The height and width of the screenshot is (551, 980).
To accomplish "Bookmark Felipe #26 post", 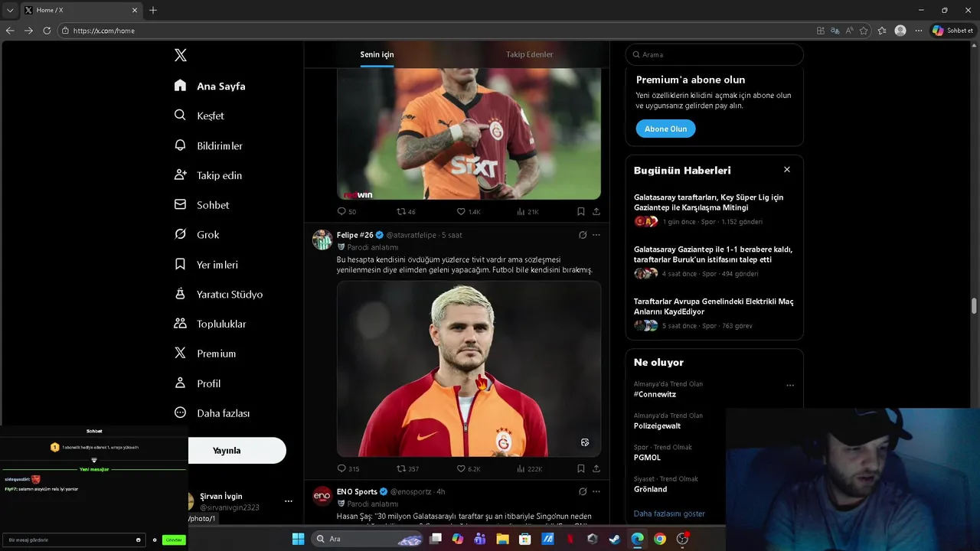I will (x=581, y=468).
